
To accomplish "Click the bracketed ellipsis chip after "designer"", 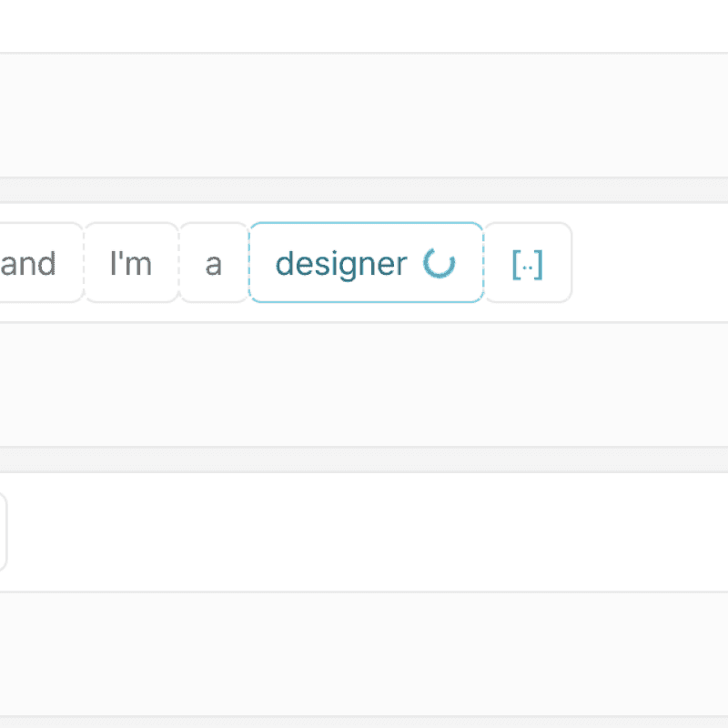I will point(528,263).
